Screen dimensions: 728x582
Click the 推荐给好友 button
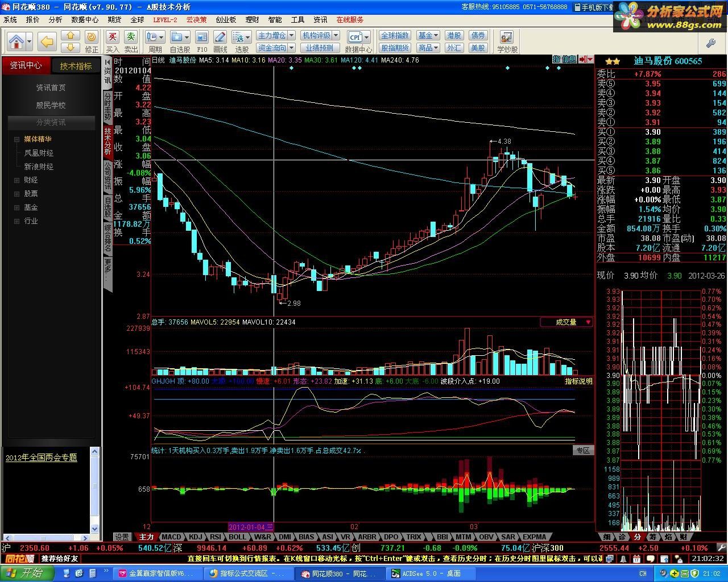60,559
